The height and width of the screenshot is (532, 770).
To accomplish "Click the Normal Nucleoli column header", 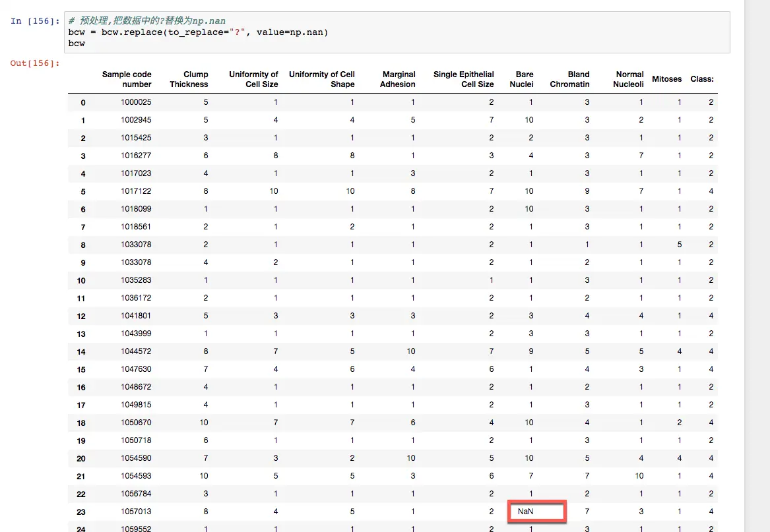I will [x=629, y=79].
